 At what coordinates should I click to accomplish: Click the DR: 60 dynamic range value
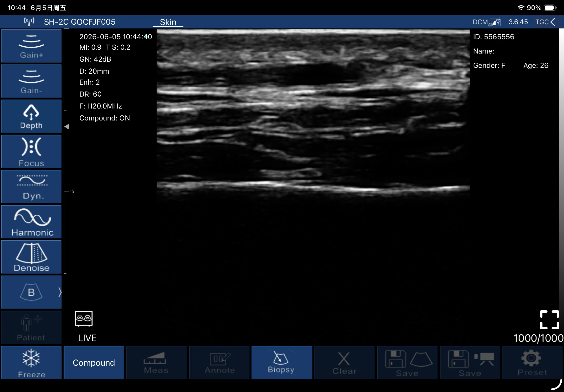tap(90, 94)
